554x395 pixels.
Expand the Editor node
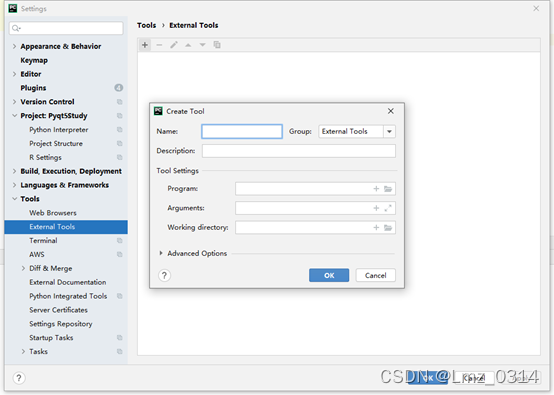point(14,74)
